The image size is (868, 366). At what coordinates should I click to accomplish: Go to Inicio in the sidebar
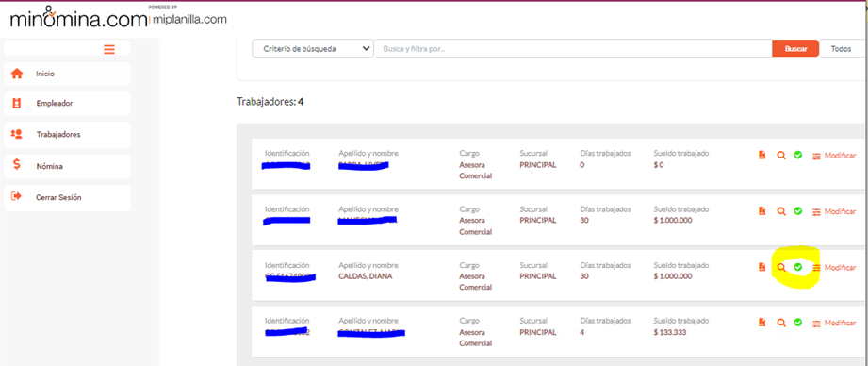[x=67, y=74]
